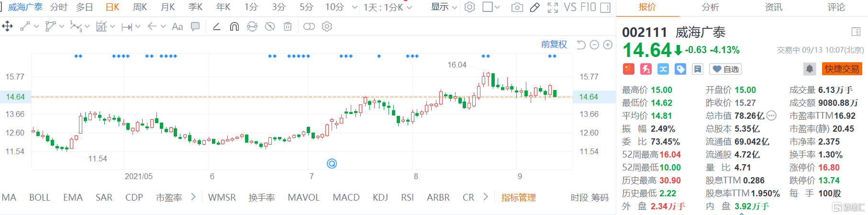The width and height of the screenshot is (868, 215).
Task: Expand measurement ruler tool options arrow
Action: pos(112,27)
